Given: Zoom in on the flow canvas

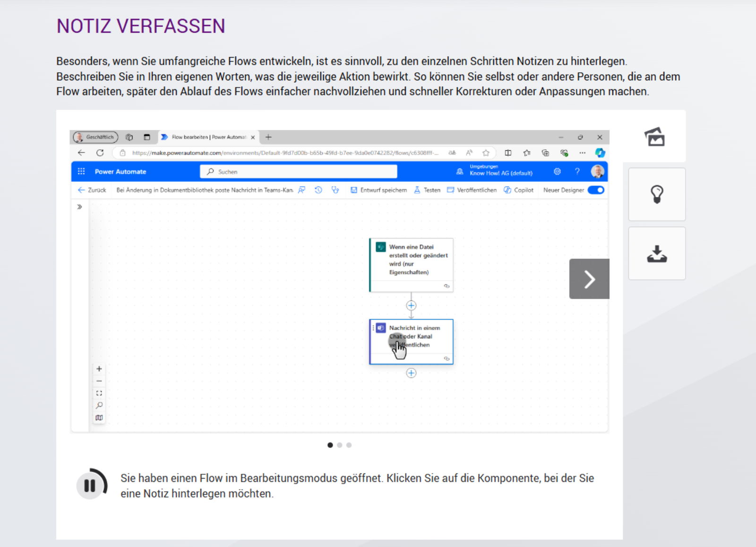Looking at the screenshot, I should coord(99,369).
